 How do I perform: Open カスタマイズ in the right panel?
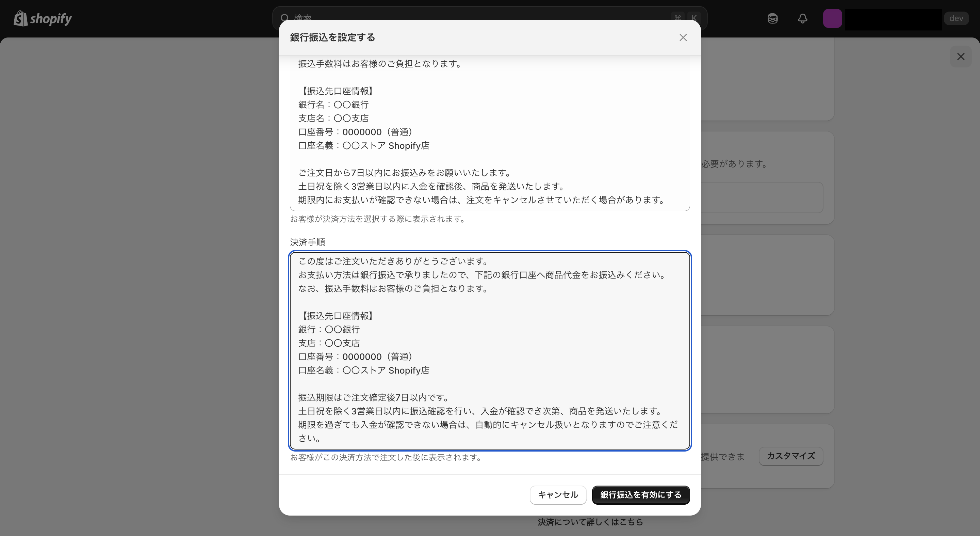click(x=790, y=456)
